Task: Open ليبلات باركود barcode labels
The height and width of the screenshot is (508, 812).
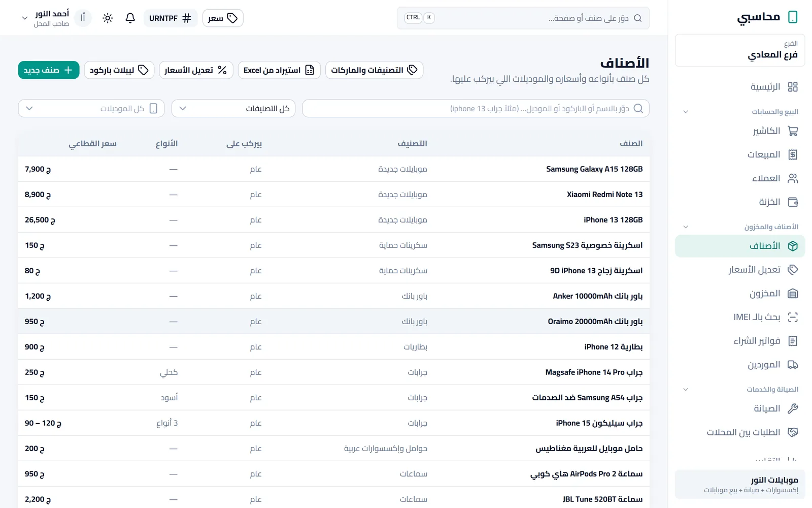Action: click(119, 70)
